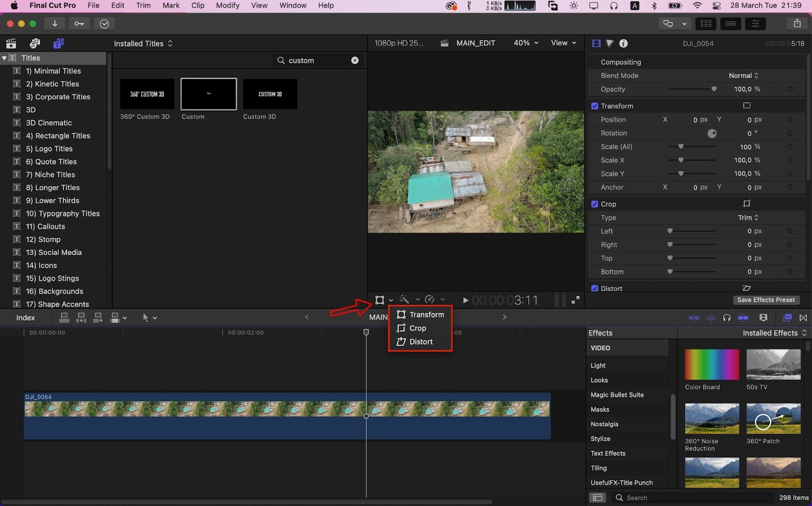Toggle timeline snapping
The height and width of the screenshot is (506, 812).
coord(743,318)
